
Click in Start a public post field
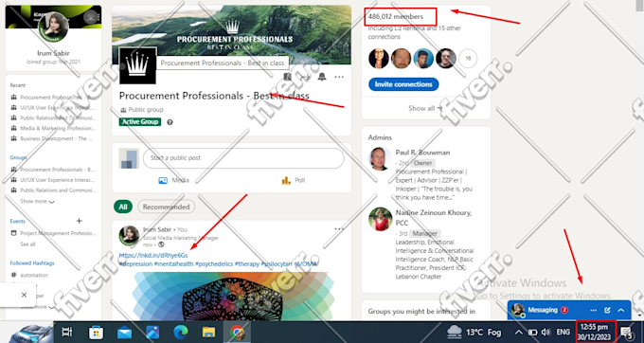[x=243, y=158]
